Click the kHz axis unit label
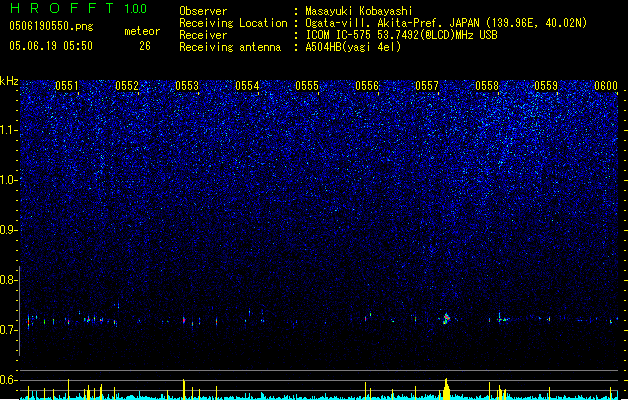 tap(9, 81)
